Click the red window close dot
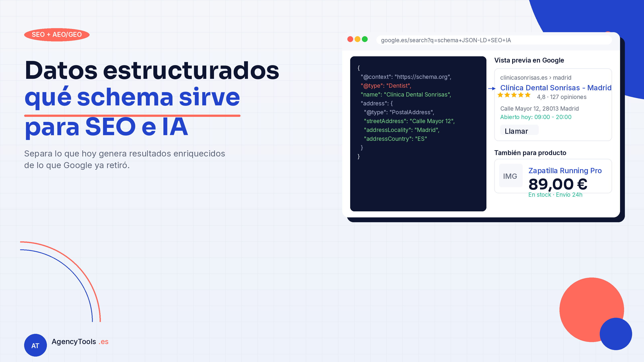The height and width of the screenshot is (362, 644). 350,39
